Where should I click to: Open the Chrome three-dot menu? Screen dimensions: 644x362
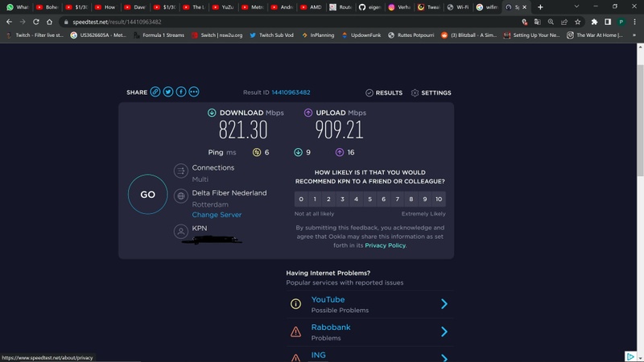click(x=634, y=22)
